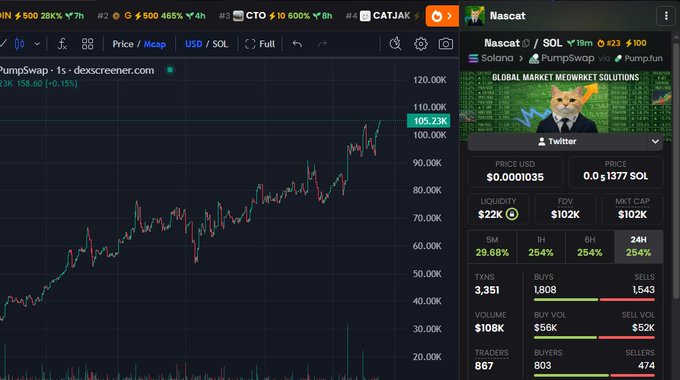This screenshot has width=680, height=380.
Task: Click the 19m pair age sprout
Action: click(580, 43)
